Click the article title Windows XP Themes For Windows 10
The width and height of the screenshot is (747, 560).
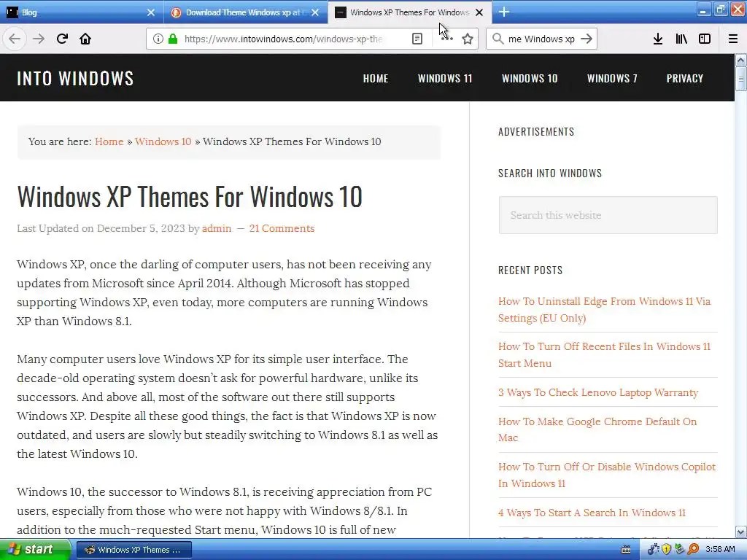tap(190, 196)
